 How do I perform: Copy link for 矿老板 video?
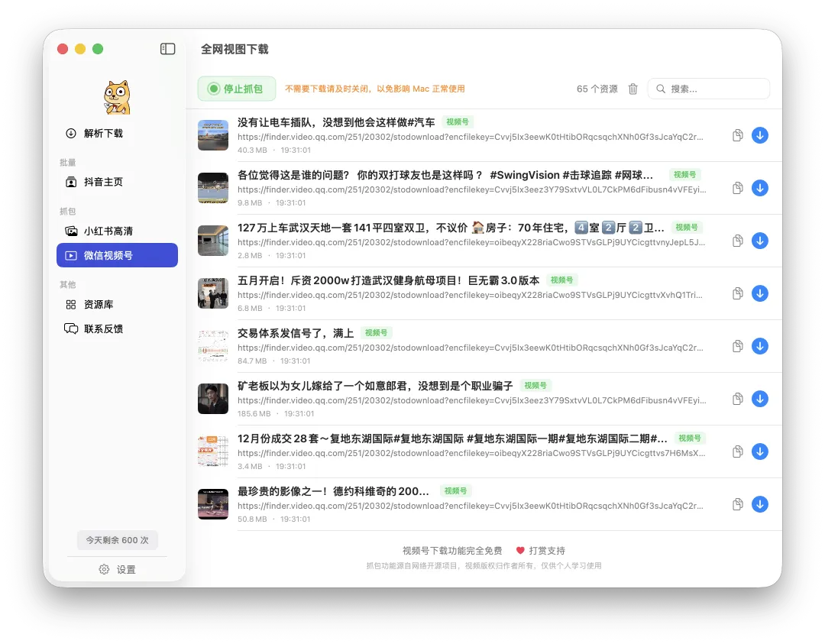[x=738, y=399]
